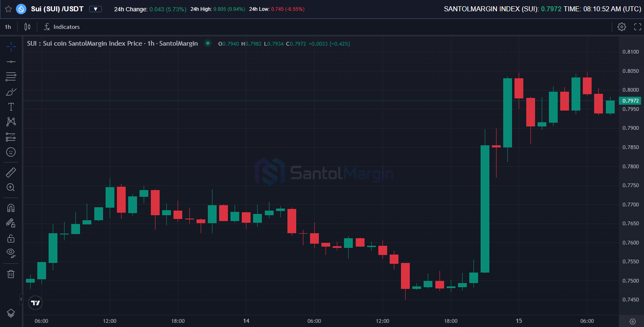The height and width of the screenshot is (327, 644).
Task: Click the 0.7972 current price label
Action: coord(631,100)
